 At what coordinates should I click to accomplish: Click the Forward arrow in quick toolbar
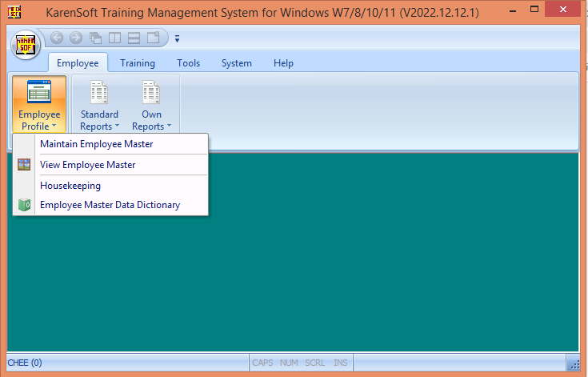tap(76, 38)
